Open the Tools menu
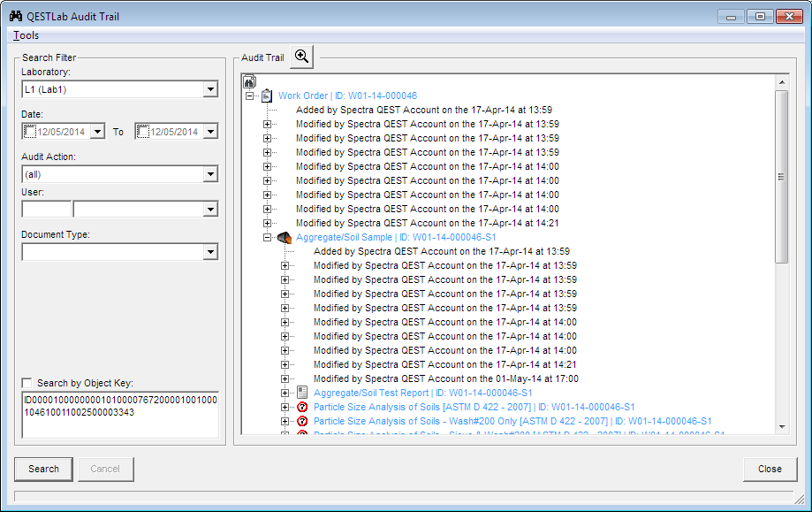The width and height of the screenshot is (812, 512). tap(27, 35)
